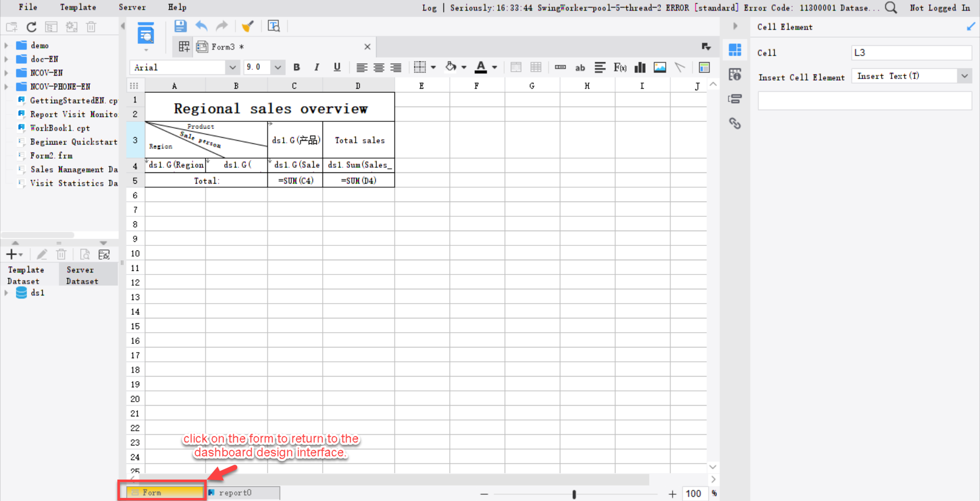Toggle underline formatting
The height and width of the screenshot is (501, 980).
(x=337, y=67)
